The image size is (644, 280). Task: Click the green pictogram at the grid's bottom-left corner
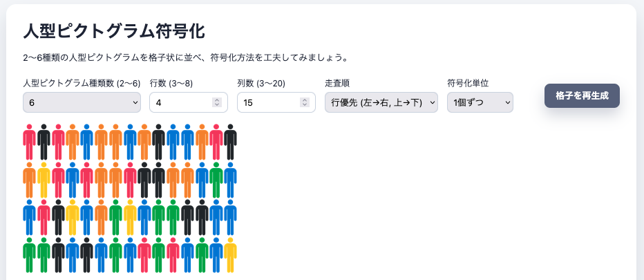tap(29, 256)
